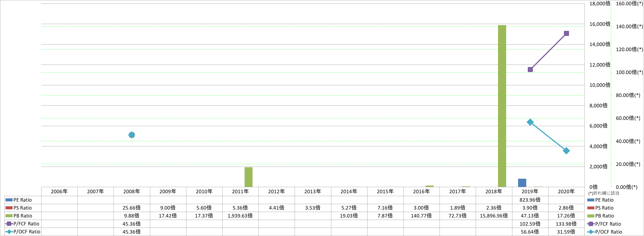Click the right-side PE Ratio legend entry
Image resolution: width=644 pixels, height=236 pixels.
[x=600, y=200]
